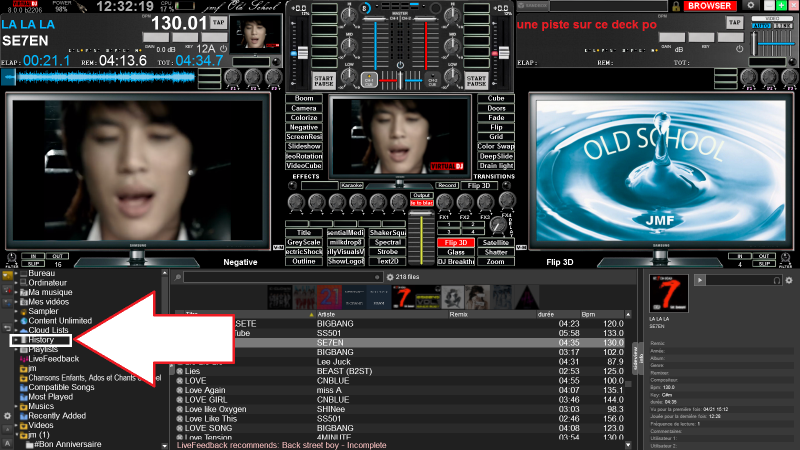Click the gear icon next to 218 files

point(390,277)
